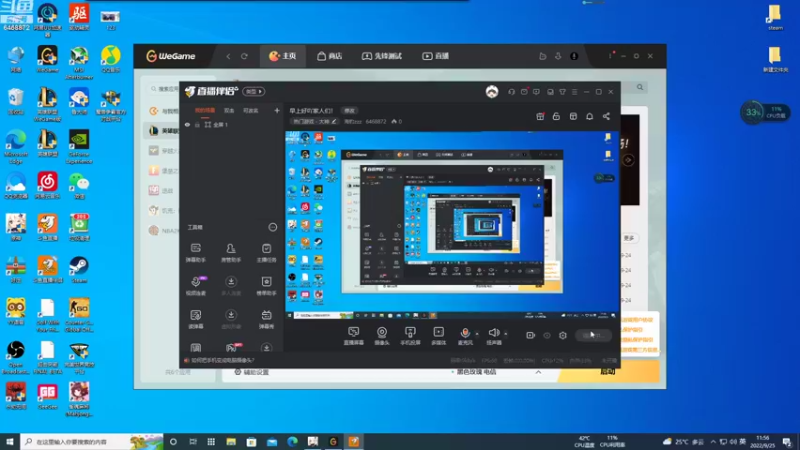Open the notification bell icon
The width and height of the screenshot is (800, 450).
click(x=589, y=116)
